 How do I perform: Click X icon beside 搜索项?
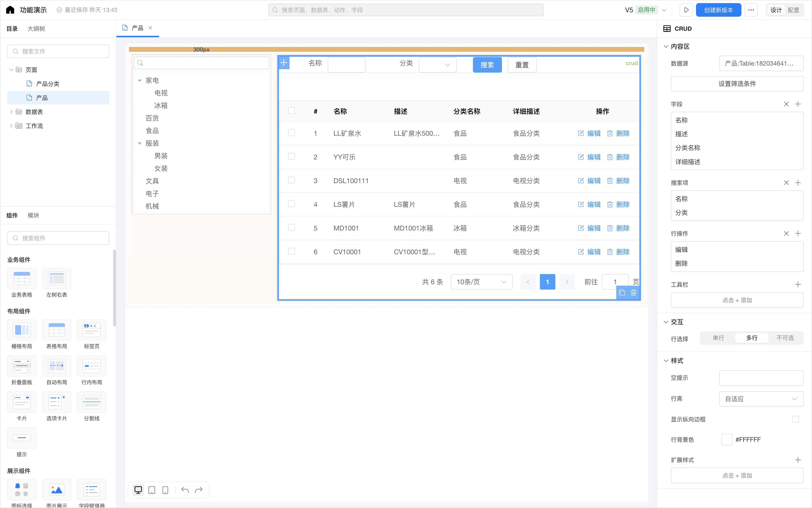786,183
